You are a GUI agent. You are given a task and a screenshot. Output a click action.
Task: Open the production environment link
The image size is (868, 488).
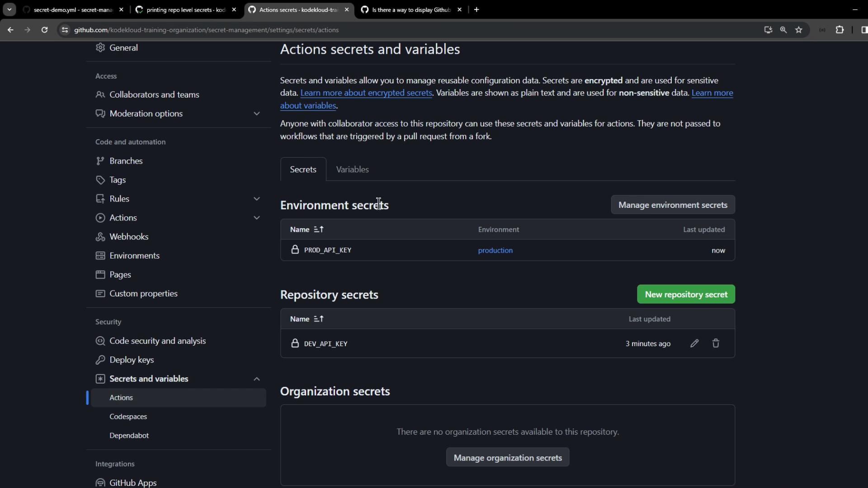coord(495,250)
